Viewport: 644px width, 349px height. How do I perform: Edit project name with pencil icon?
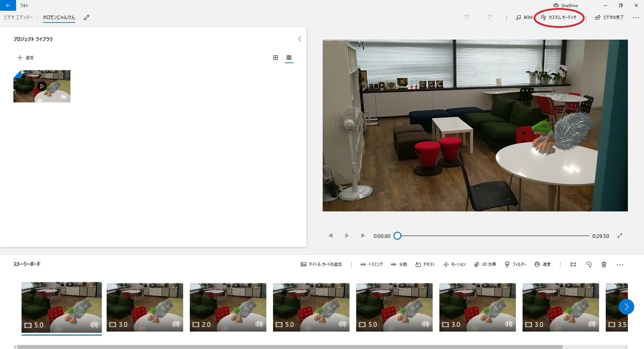tap(86, 17)
